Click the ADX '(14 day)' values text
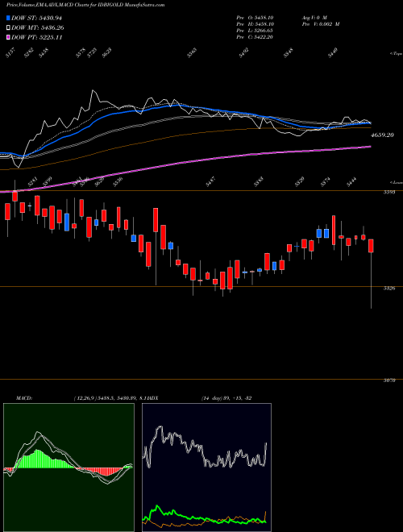 226,398
